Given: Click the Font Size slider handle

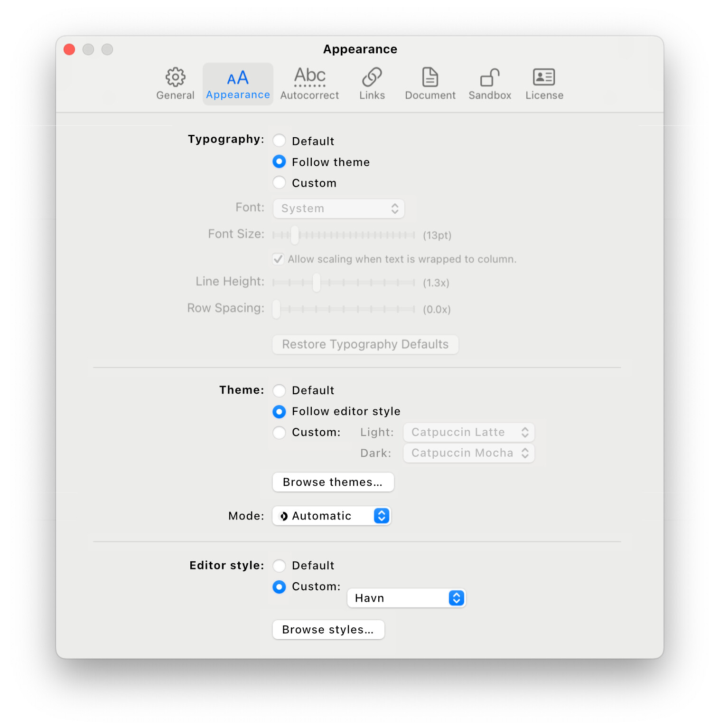Looking at the screenshot, I should coord(295,235).
